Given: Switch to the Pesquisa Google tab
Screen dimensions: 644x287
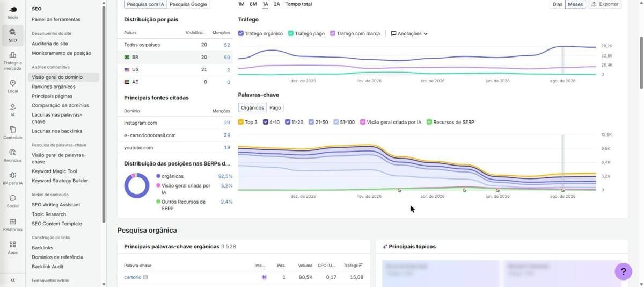Looking at the screenshot, I should click(188, 4).
